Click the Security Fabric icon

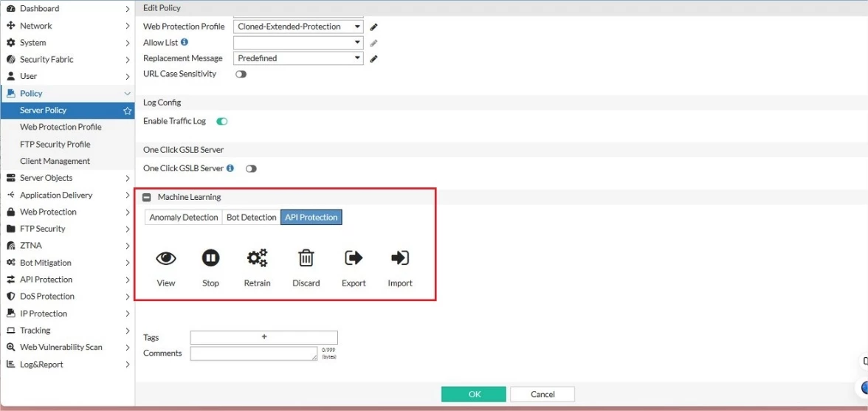point(10,60)
